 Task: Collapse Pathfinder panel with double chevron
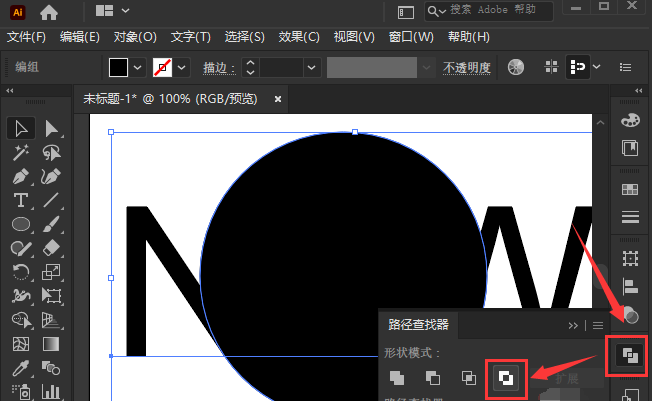pyautogui.click(x=573, y=325)
